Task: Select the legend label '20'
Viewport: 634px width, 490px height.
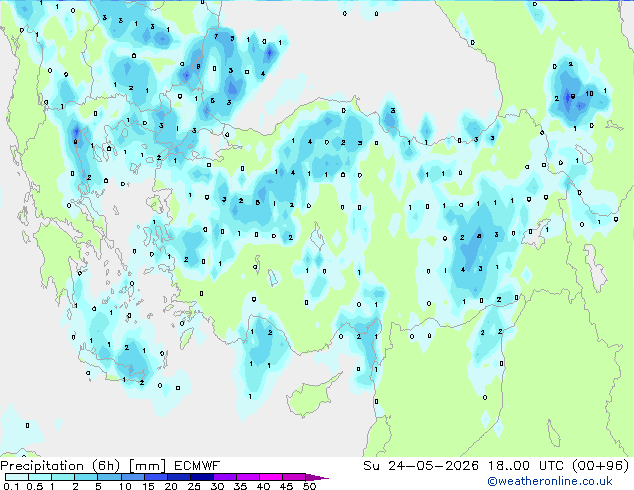Action: (x=171, y=486)
